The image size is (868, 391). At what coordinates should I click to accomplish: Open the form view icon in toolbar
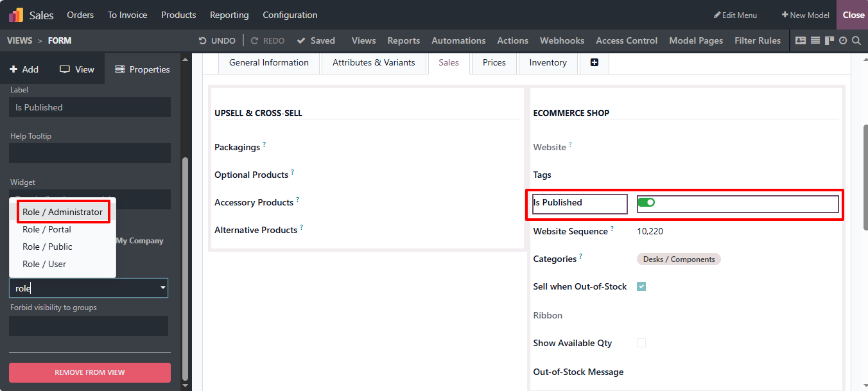801,40
